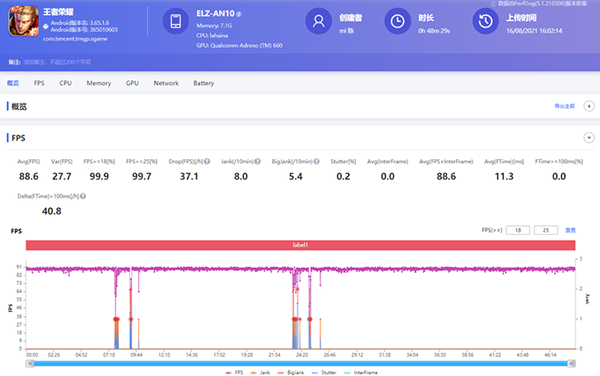Screen dimensions: 600x376
Task: Toggle the Stutter series in chart legend
Action: point(324,372)
